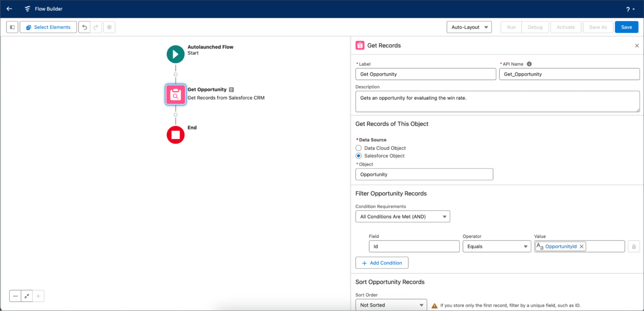Select Salesforce Object radio button
The image size is (644, 311).
[x=359, y=156]
